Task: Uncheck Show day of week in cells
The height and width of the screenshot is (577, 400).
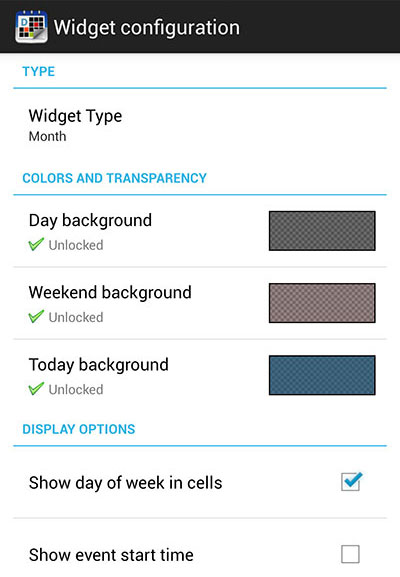Action: tap(351, 481)
